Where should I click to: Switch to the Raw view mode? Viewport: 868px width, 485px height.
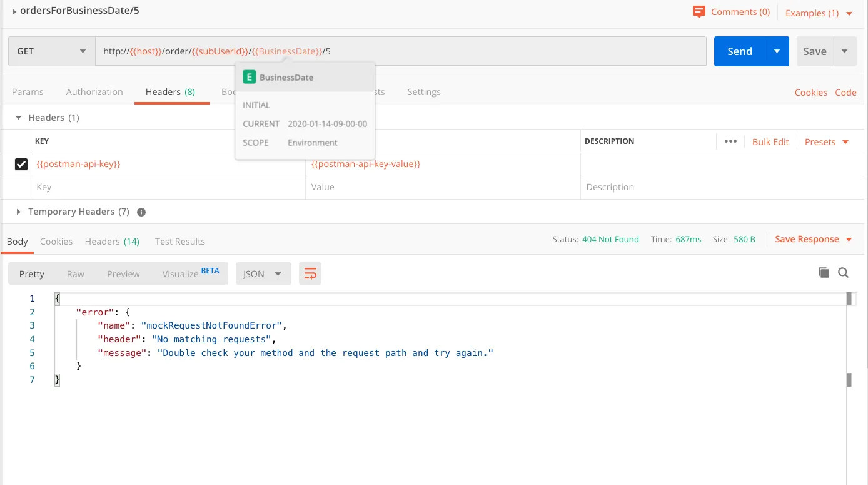click(76, 274)
